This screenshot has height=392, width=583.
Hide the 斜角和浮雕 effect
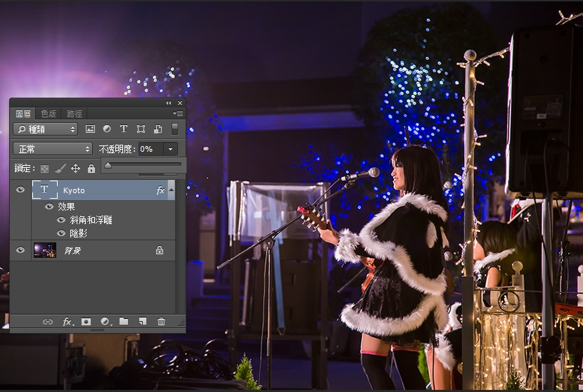pos(61,220)
